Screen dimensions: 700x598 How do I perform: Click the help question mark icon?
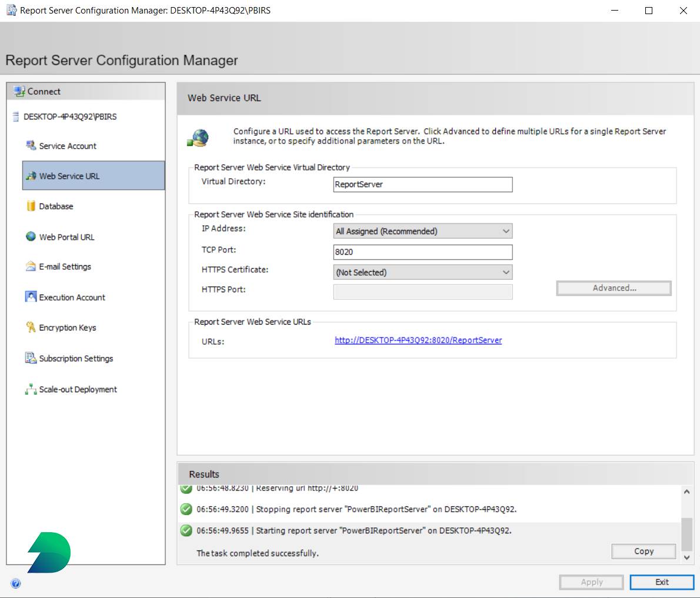16,583
